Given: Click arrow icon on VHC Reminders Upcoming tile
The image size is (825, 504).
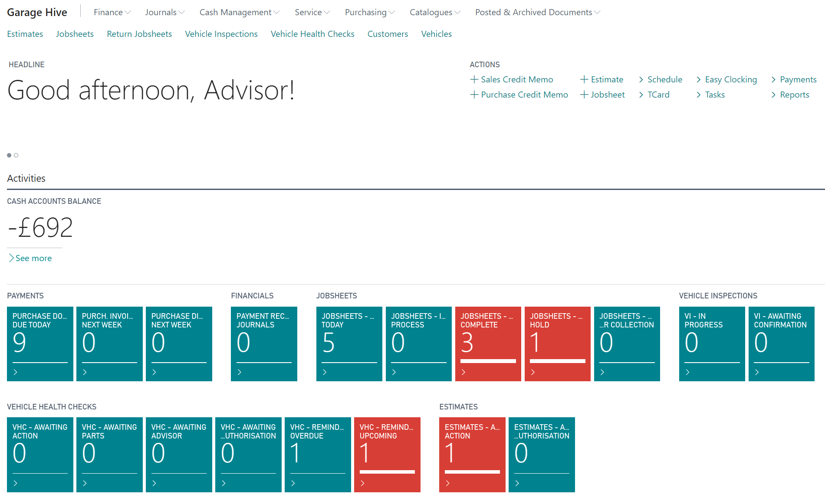Looking at the screenshot, I should [363, 483].
